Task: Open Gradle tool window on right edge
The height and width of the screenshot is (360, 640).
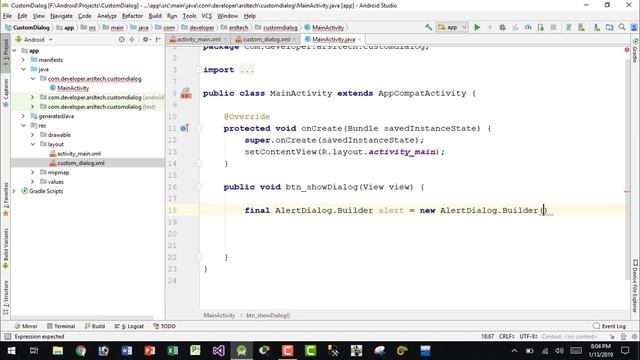Action: (x=635, y=50)
